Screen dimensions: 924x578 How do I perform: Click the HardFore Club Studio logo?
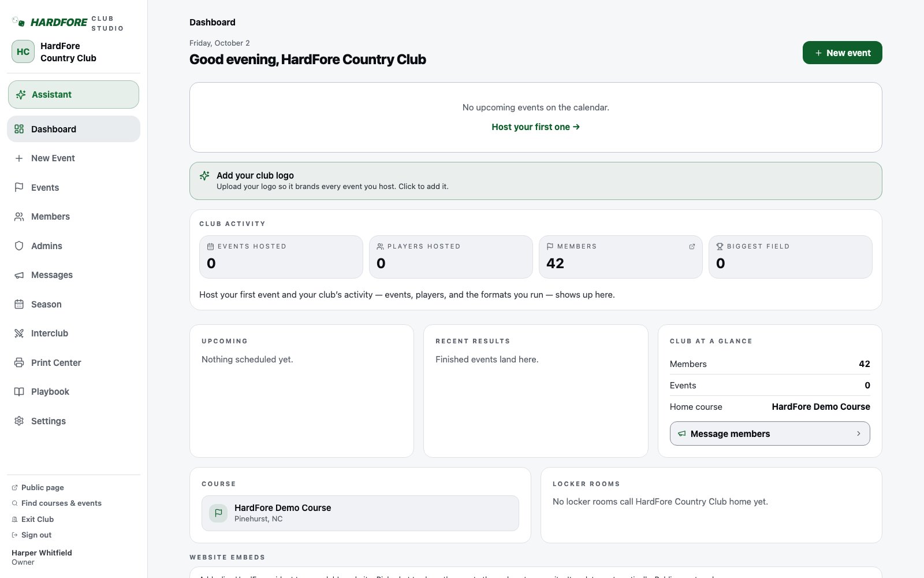[x=68, y=23]
